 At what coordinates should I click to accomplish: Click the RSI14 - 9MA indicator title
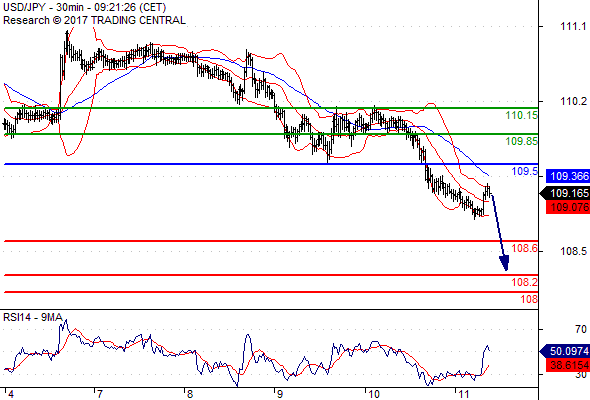click(32, 318)
